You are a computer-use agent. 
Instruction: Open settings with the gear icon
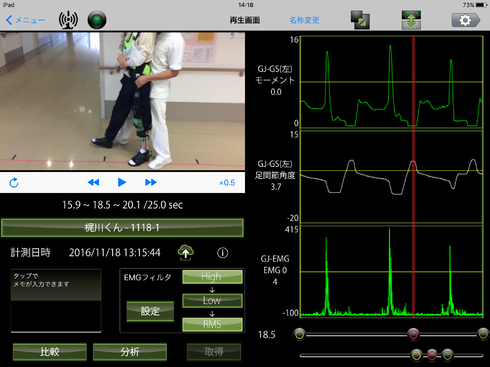pos(465,20)
